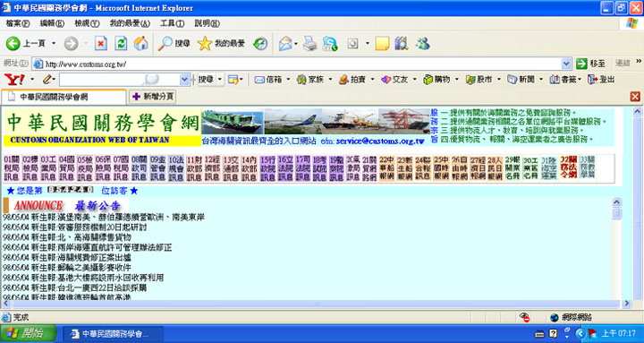
Task: Print the page with the printer icon
Action: 310,43
